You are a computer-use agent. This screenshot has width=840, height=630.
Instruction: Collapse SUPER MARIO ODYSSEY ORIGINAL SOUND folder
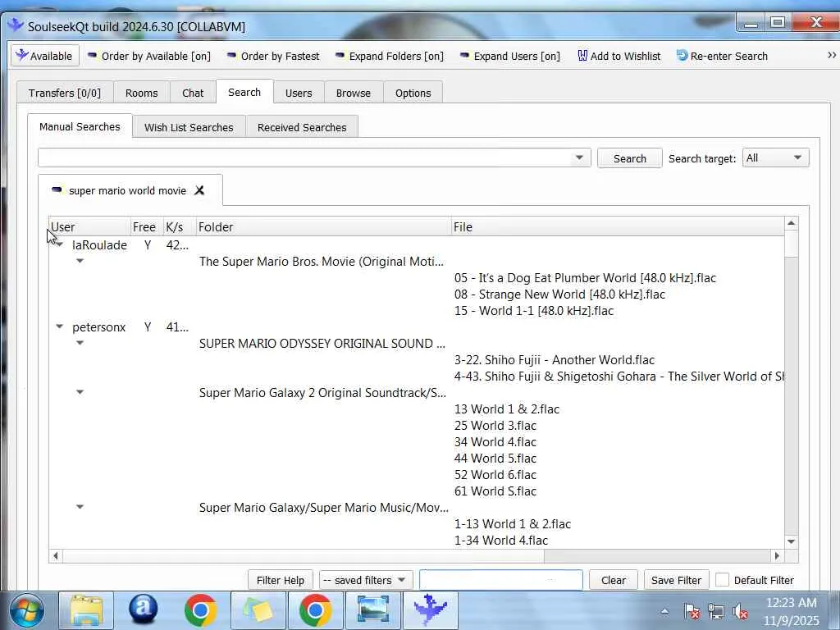point(80,343)
